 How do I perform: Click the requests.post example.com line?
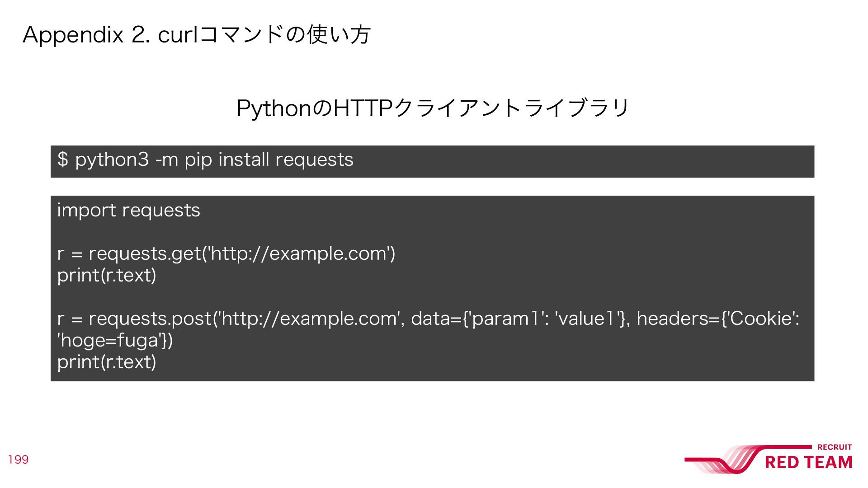428,319
